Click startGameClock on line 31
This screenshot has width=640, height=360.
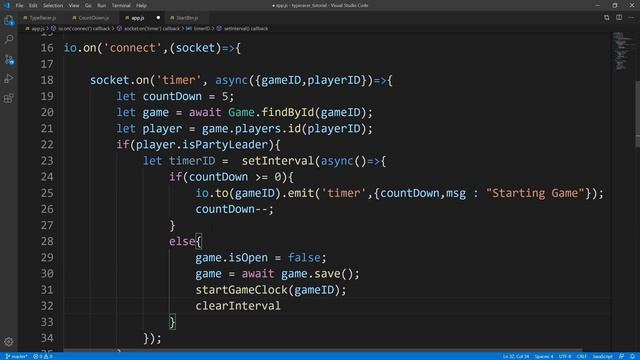[x=241, y=290]
